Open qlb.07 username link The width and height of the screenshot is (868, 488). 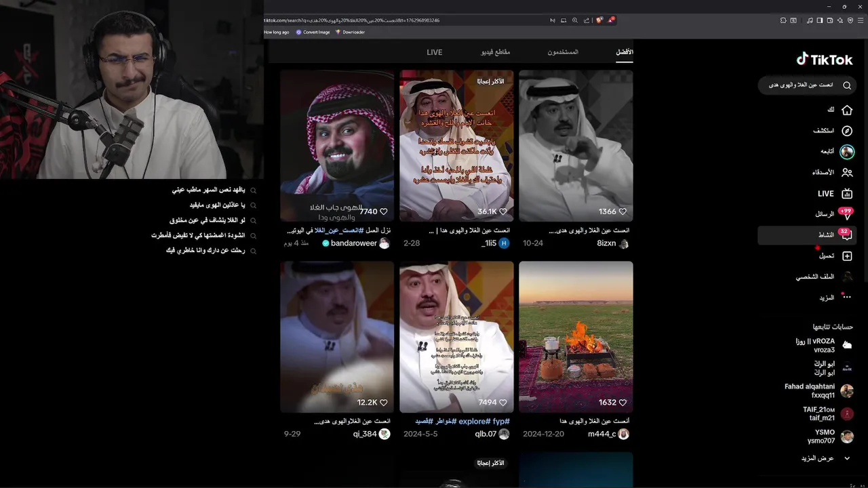tap(486, 434)
